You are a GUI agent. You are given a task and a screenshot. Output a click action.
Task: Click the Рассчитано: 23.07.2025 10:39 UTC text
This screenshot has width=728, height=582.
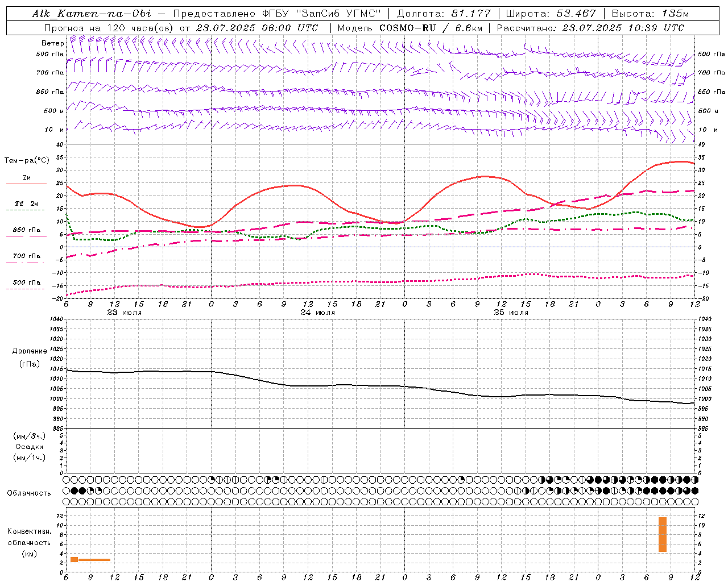(x=590, y=28)
